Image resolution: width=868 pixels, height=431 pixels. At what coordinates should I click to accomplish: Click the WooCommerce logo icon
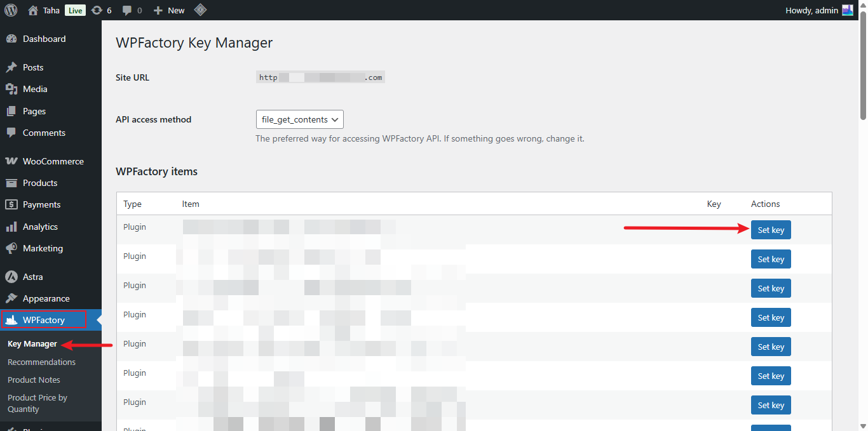coord(11,161)
